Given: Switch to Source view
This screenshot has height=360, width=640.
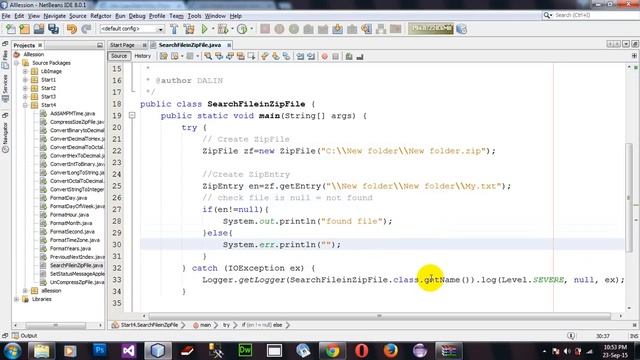Looking at the screenshot, I should [119, 56].
